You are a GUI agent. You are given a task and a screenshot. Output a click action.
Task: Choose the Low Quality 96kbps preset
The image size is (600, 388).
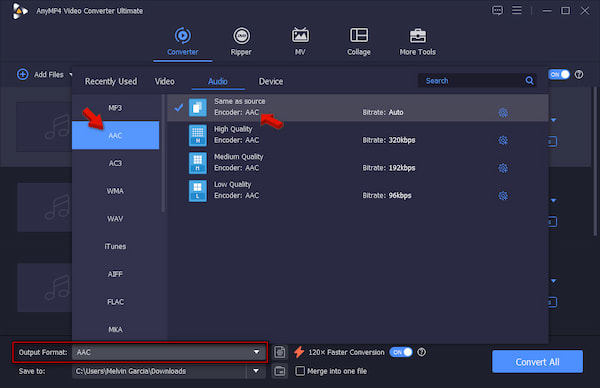(357, 191)
